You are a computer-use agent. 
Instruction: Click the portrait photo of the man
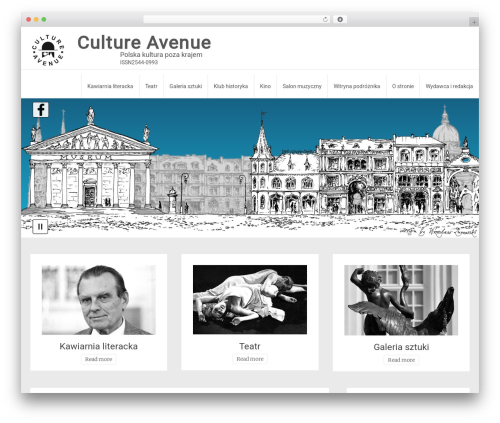(99, 300)
